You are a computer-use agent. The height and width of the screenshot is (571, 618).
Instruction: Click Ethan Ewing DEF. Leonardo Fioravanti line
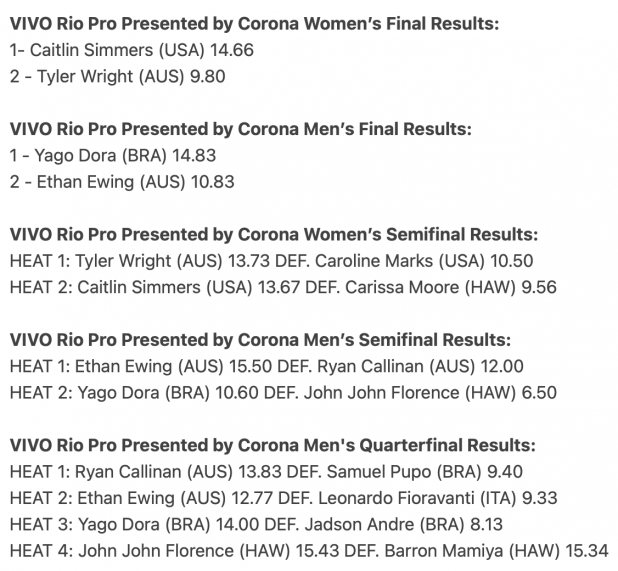283,498
